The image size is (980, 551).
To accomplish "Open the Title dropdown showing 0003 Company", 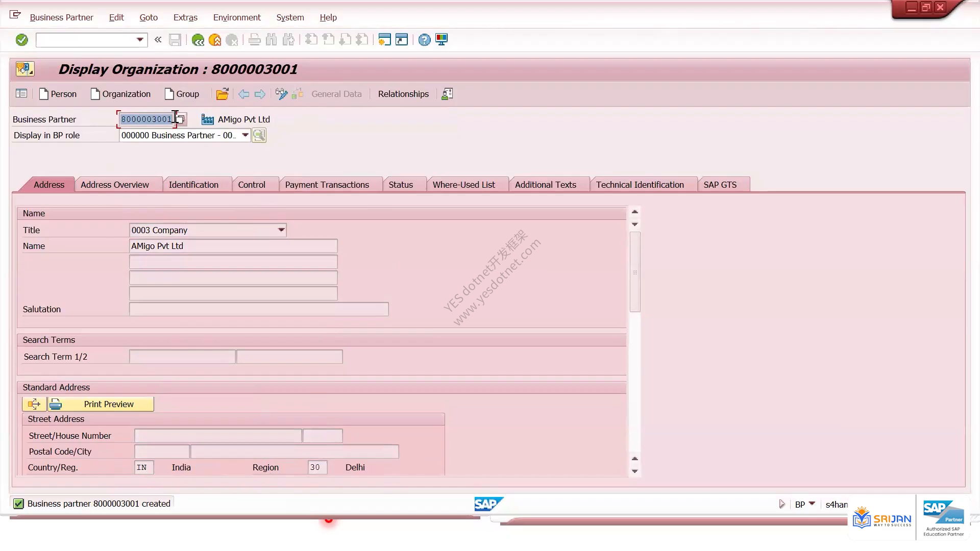I will point(281,230).
